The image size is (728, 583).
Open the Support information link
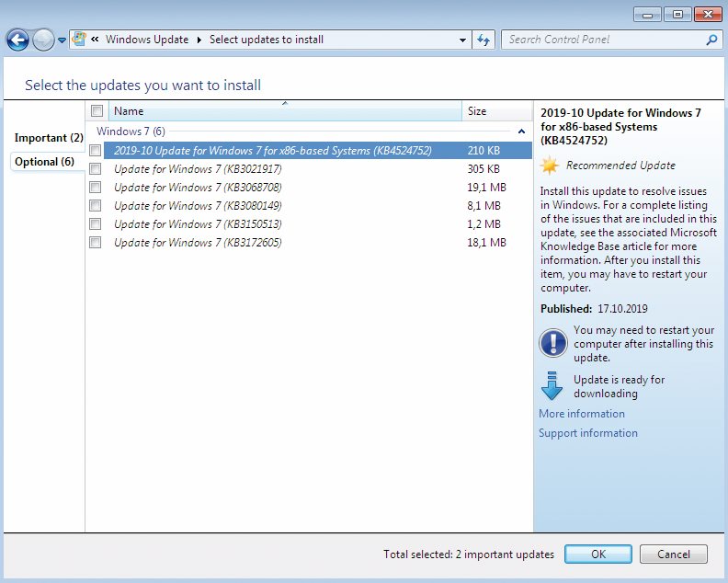(x=588, y=433)
